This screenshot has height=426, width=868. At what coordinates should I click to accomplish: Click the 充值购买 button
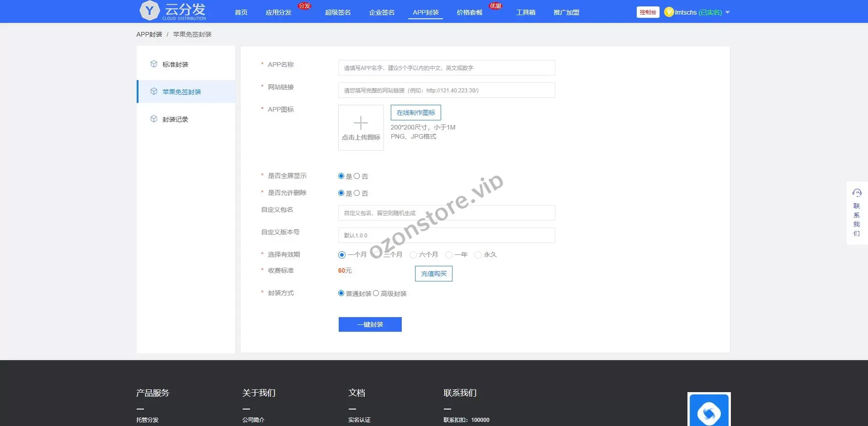pyautogui.click(x=433, y=274)
